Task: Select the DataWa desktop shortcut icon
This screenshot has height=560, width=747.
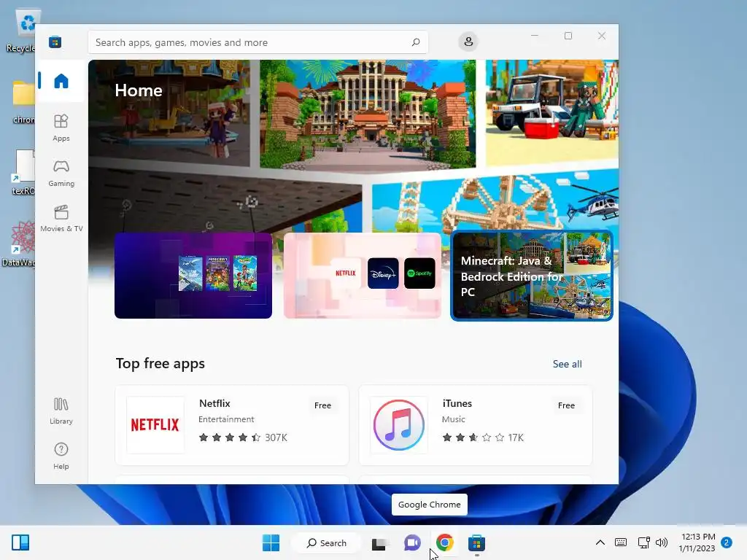Action: pyautogui.click(x=19, y=243)
